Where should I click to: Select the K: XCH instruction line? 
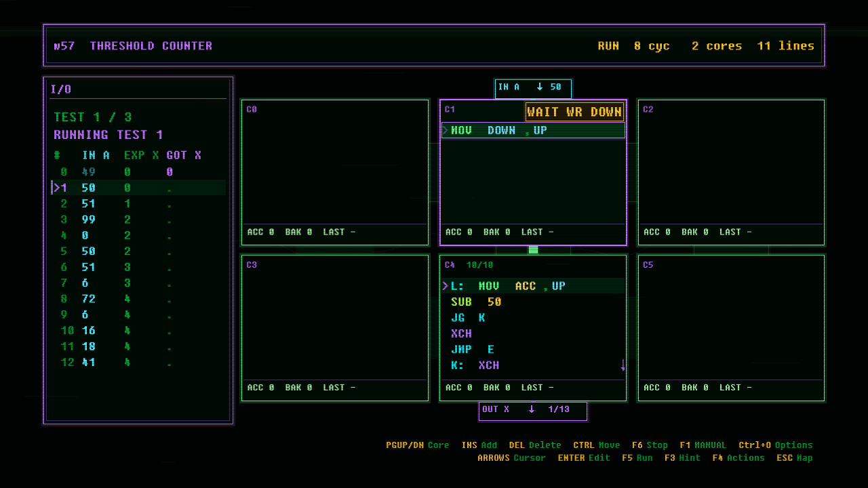[533, 365]
